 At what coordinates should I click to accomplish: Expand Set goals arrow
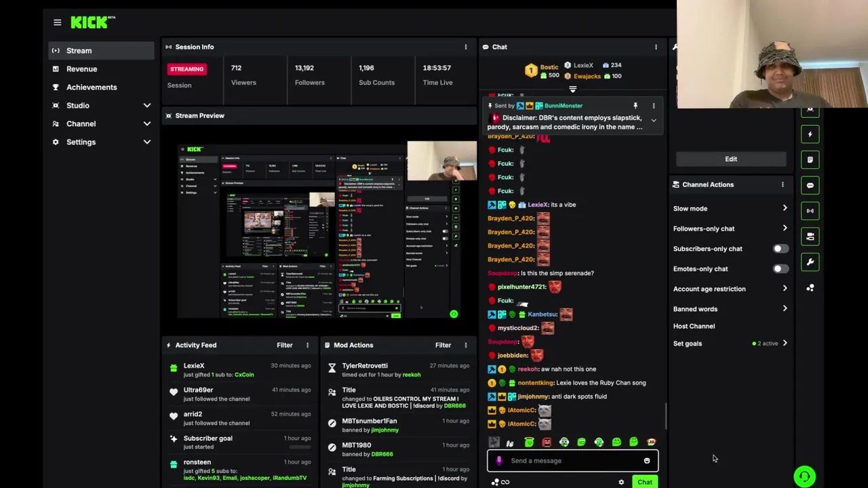(785, 343)
